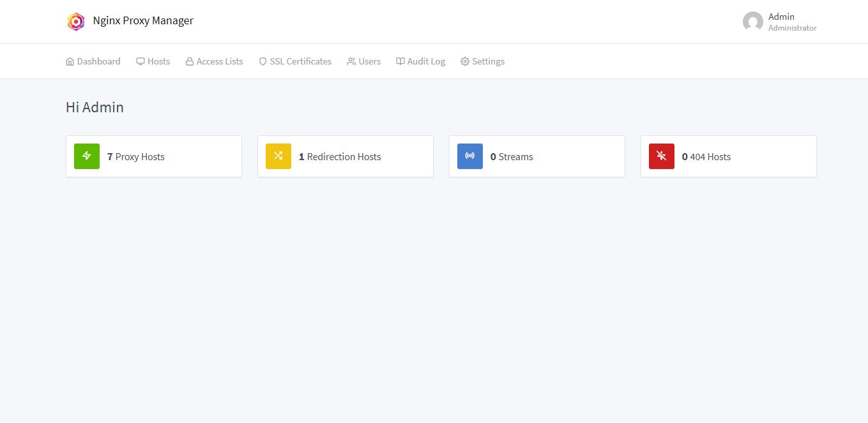Click the red 404 Hosts icon
Viewport: 868px width, 423px height.
[x=662, y=156]
